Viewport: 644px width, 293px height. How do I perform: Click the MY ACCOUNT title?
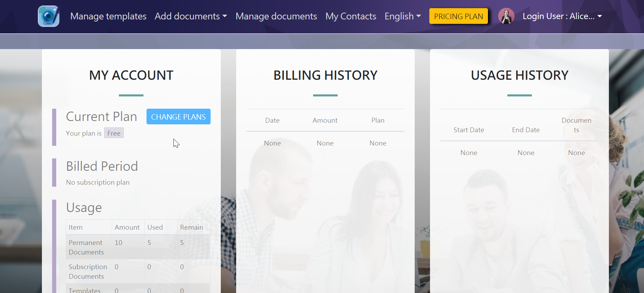click(131, 75)
